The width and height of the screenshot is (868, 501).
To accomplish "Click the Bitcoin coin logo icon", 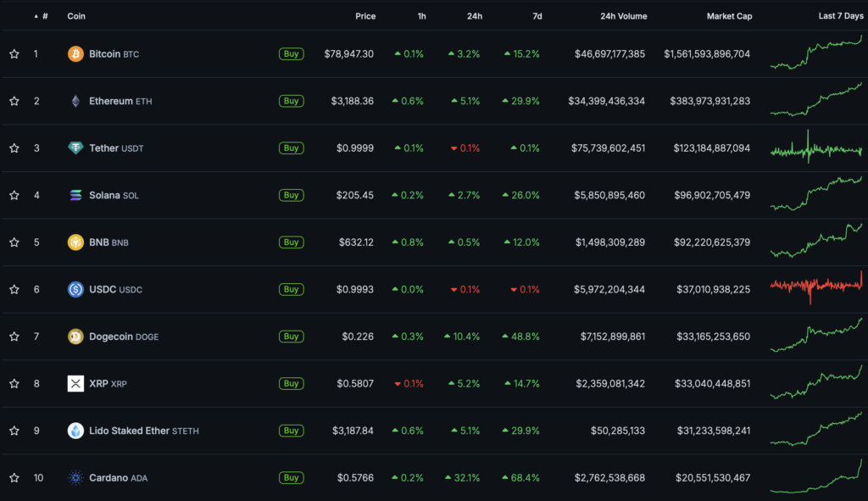I will [75, 54].
